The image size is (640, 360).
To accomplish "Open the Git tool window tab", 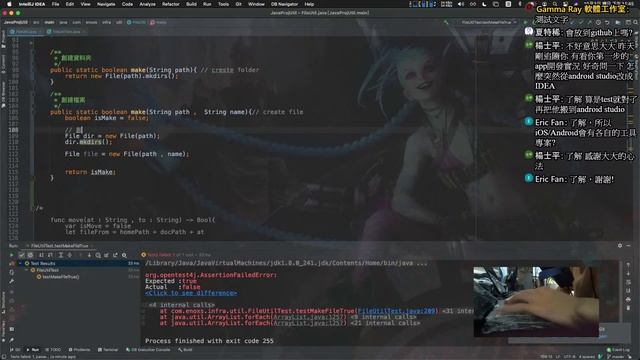I will coord(15,350).
